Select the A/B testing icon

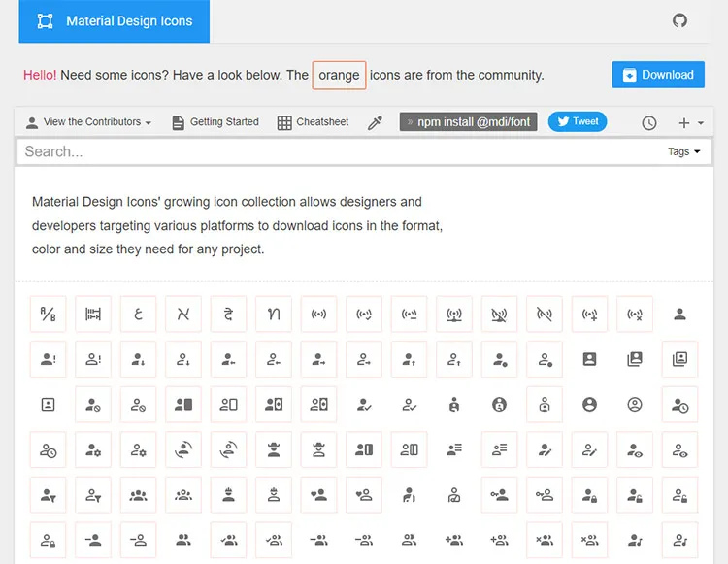pos(48,314)
